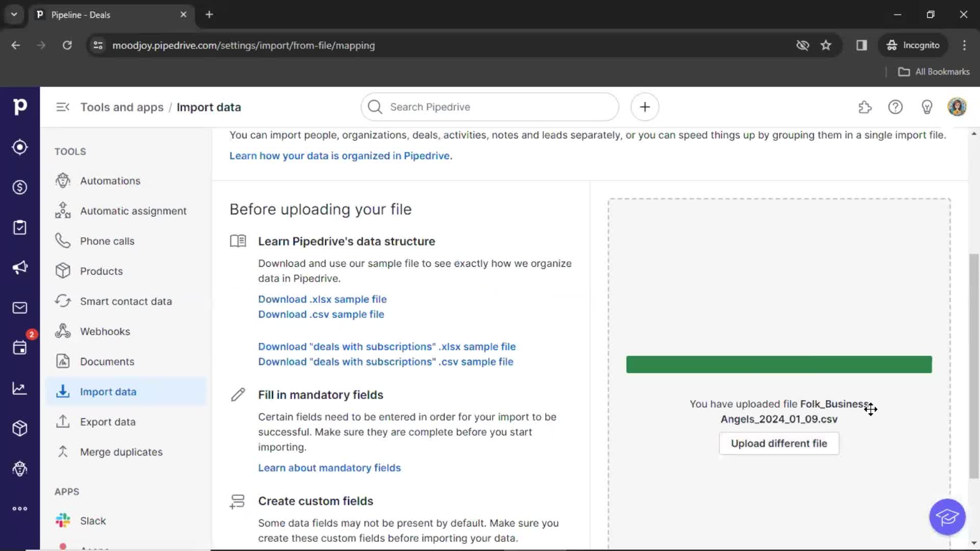Image resolution: width=980 pixels, height=551 pixels.
Task: Collapse the sidebar menu toggle icon
Action: [63, 107]
